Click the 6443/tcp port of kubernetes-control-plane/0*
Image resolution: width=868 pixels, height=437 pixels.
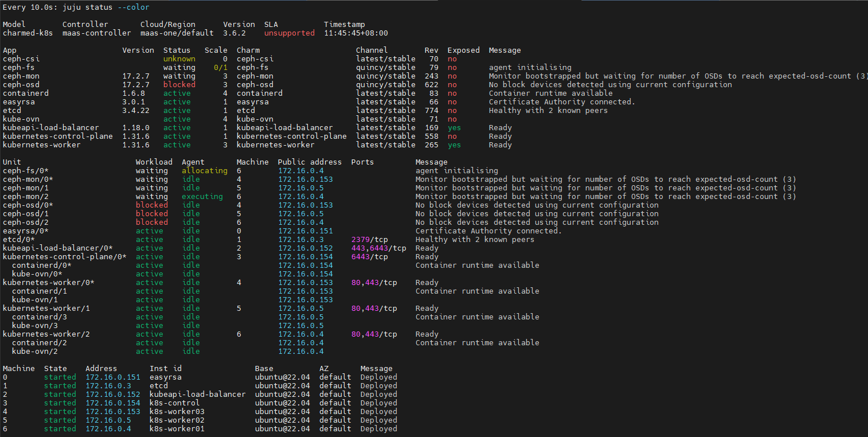(x=370, y=256)
